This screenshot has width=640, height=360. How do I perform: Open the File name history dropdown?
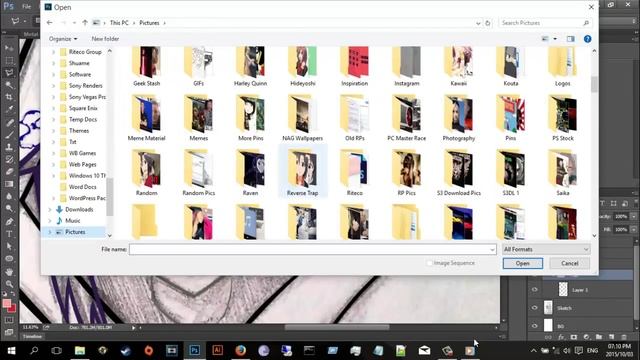click(492, 249)
